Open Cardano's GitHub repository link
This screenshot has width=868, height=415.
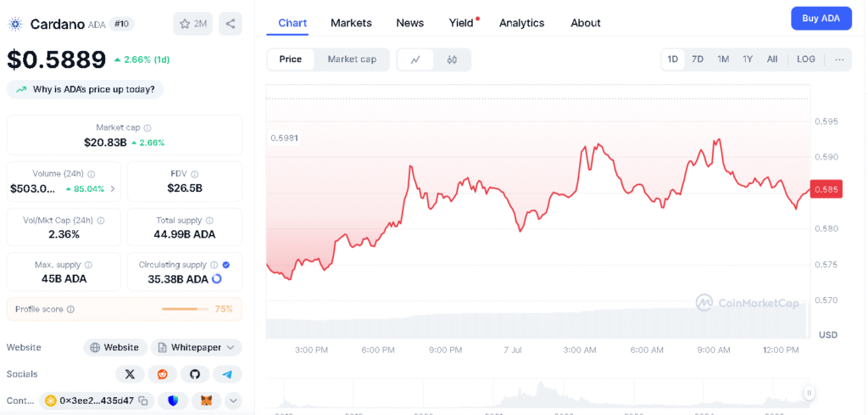(x=195, y=374)
